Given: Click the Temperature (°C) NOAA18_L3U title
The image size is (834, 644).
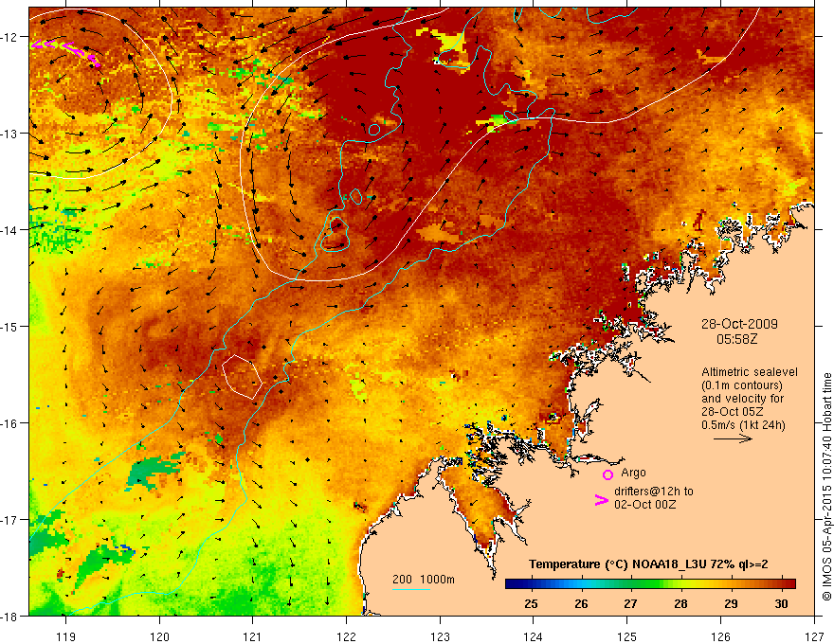Looking at the screenshot, I should click(648, 564).
